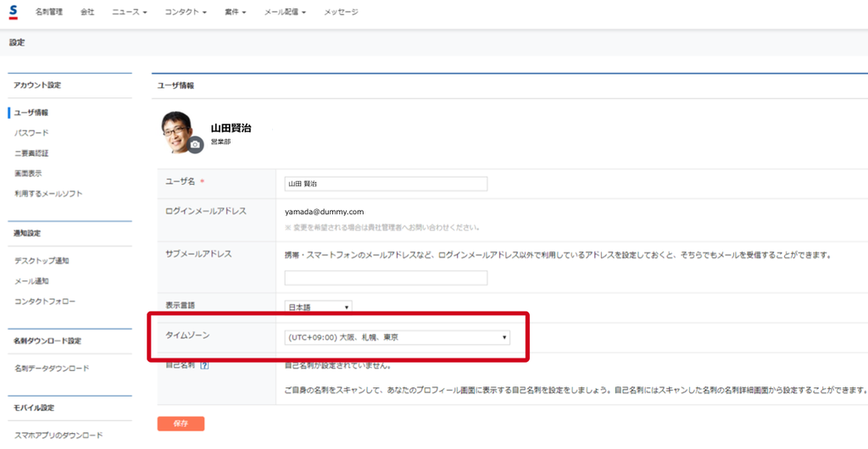Click the 営業部 department text
The height and width of the screenshot is (449, 868).
click(x=221, y=142)
